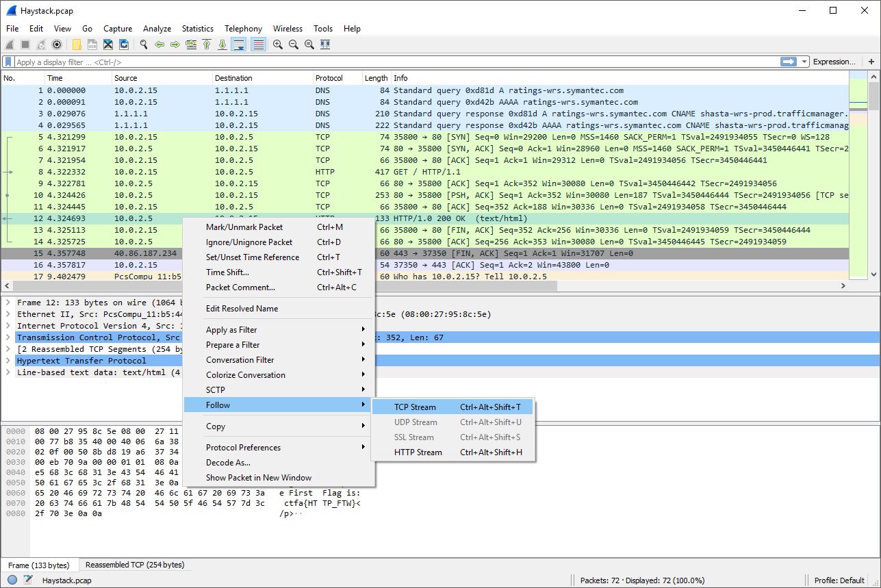
Task: Open the Telephony menu
Action: 243,29
